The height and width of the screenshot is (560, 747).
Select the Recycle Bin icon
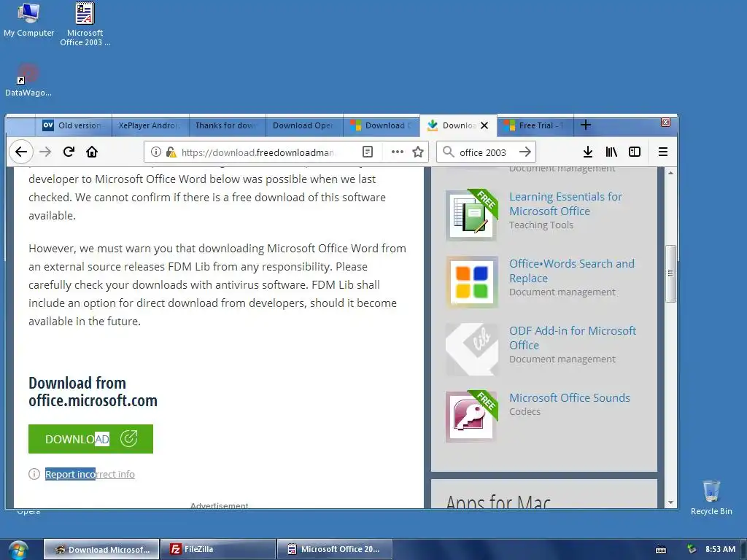pyautogui.click(x=711, y=497)
